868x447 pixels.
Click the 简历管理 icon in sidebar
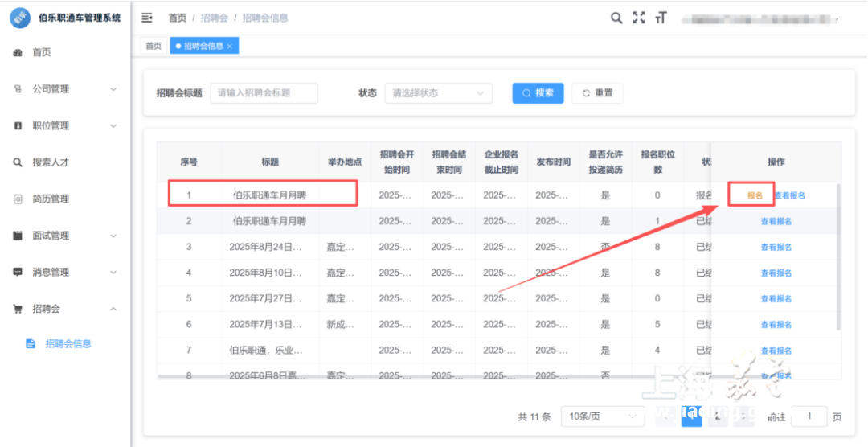18,199
